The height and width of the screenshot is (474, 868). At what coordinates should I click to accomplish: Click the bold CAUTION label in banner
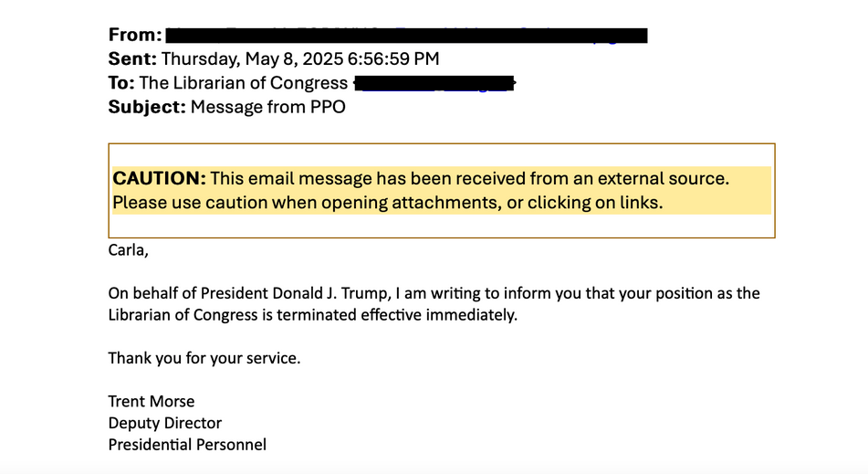(160, 178)
